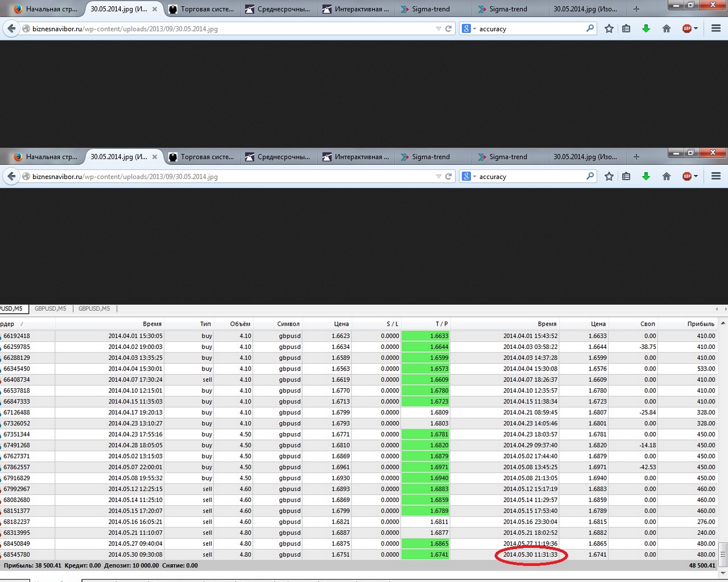Image resolution: width=728 pixels, height=582 pixels.
Task: Expand URL history dropdown in the lower browser window
Action: point(438,176)
